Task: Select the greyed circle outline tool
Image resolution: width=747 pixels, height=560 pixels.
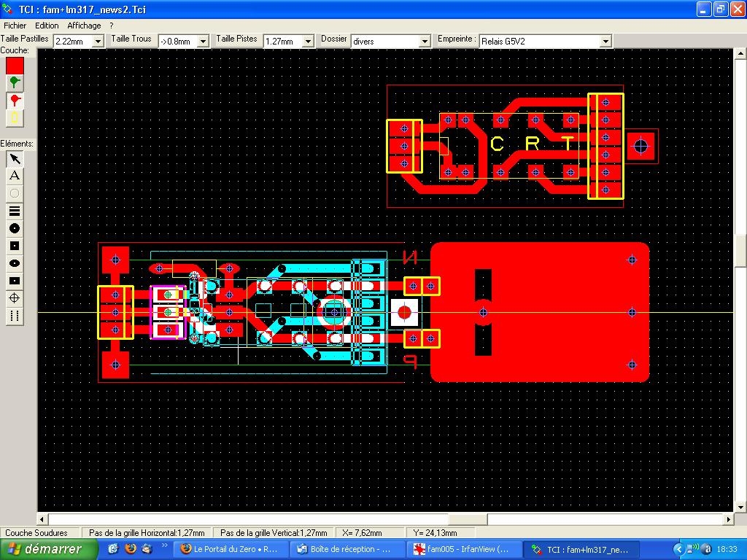Action: coord(15,193)
